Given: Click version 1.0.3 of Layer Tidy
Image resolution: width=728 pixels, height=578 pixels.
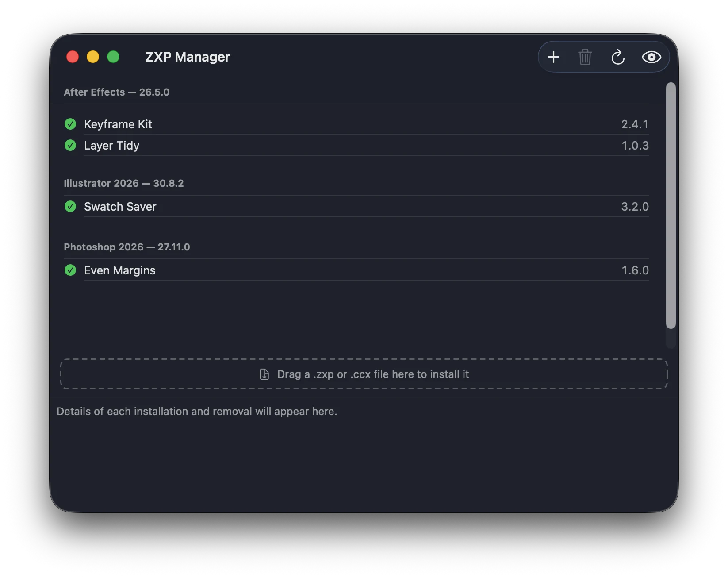Looking at the screenshot, I should (635, 146).
